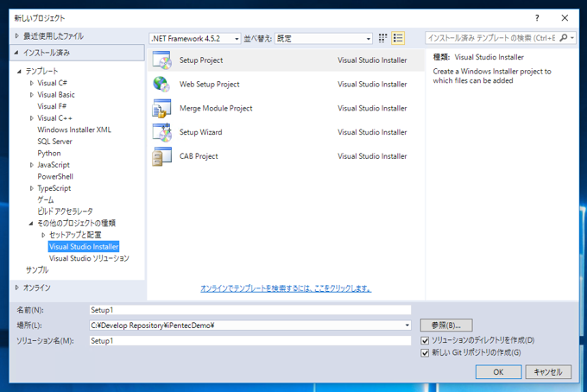
Task: Select PowerShell tree item
Action: pos(55,176)
